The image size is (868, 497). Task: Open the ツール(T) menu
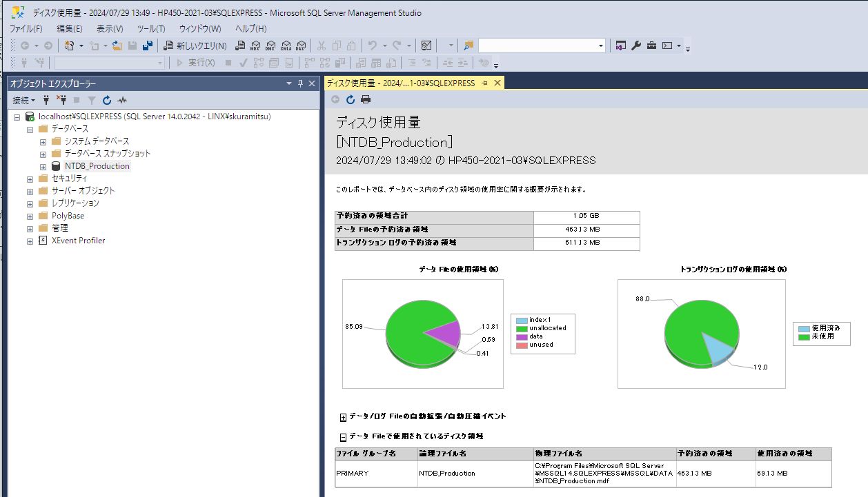pos(151,28)
